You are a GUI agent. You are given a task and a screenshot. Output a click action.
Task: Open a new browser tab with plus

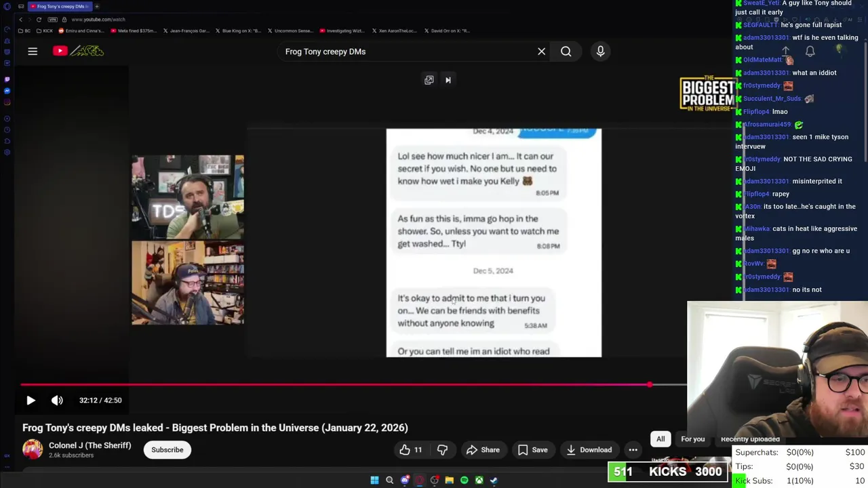click(97, 6)
